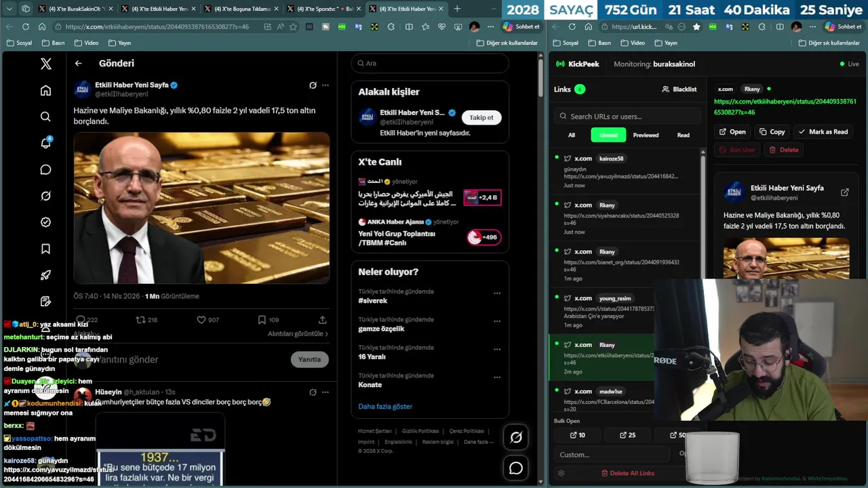Open Daha fazla footer menu

[479, 442]
